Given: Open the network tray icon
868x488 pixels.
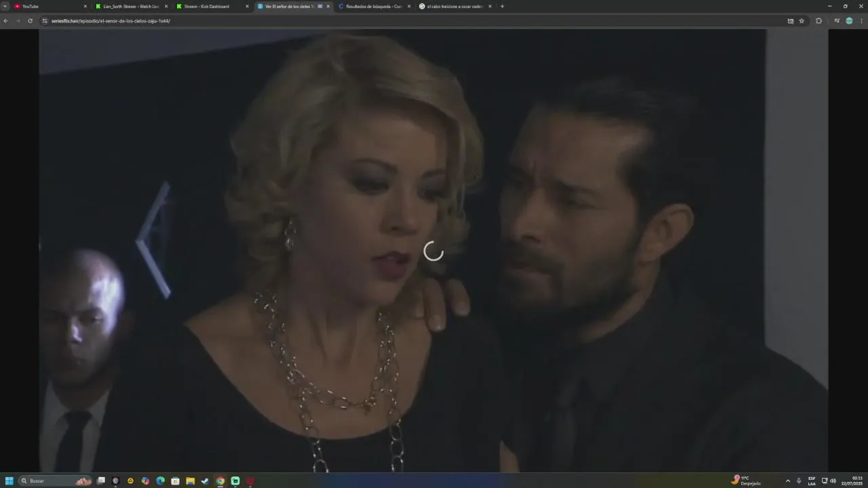Looking at the screenshot, I should coord(825,481).
